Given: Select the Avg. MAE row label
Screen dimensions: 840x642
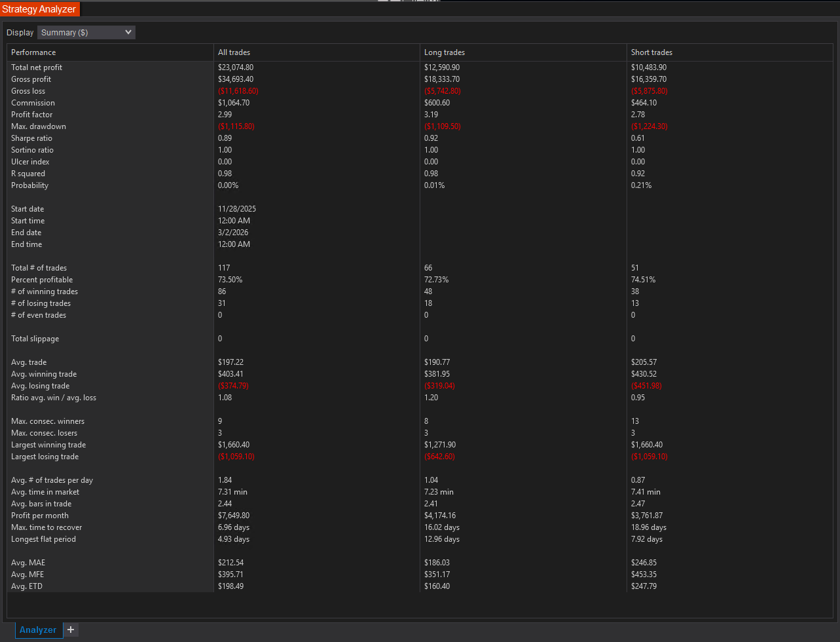Looking at the screenshot, I should pyautogui.click(x=27, y=563).
